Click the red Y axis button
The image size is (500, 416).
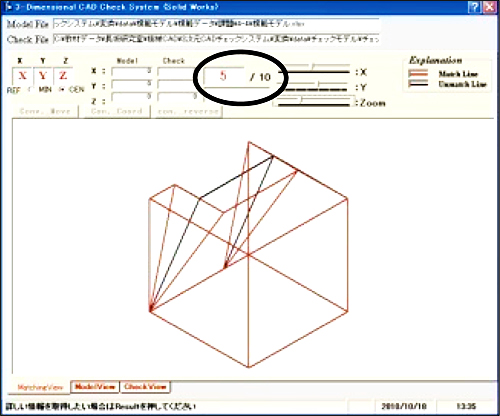point(43,76)
